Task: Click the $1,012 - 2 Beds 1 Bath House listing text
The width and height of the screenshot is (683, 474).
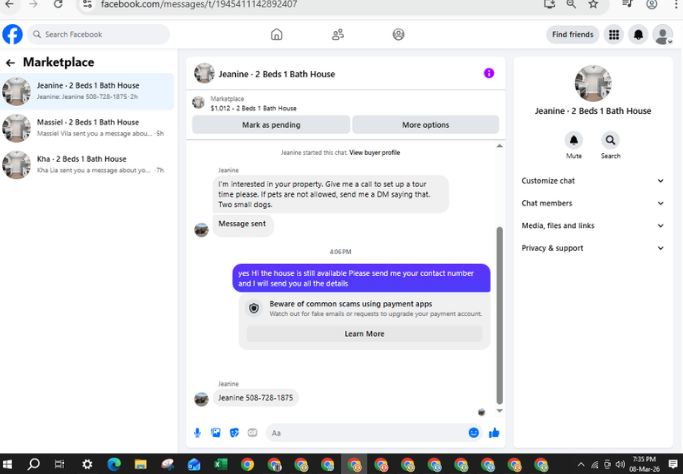Action: tap(254, 108)
